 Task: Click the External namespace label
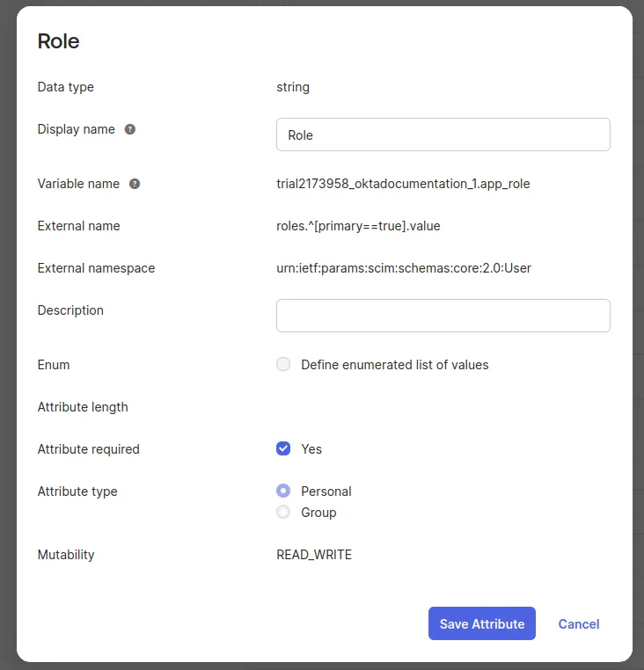(96, 268)
